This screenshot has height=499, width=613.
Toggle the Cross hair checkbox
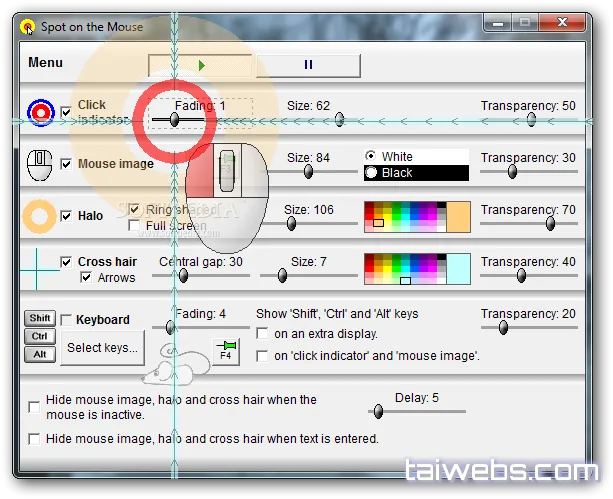coord(66,262)
